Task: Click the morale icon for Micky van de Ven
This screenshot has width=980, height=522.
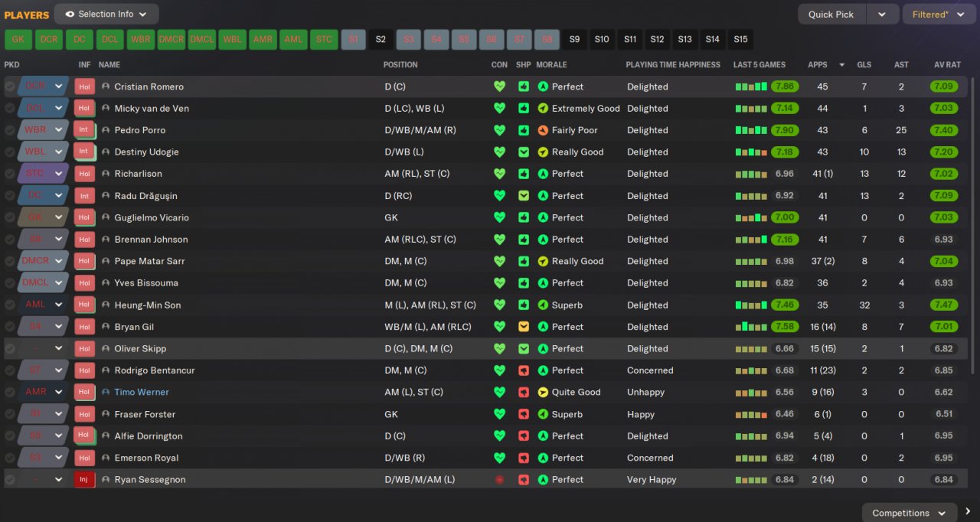Action: 543,109
